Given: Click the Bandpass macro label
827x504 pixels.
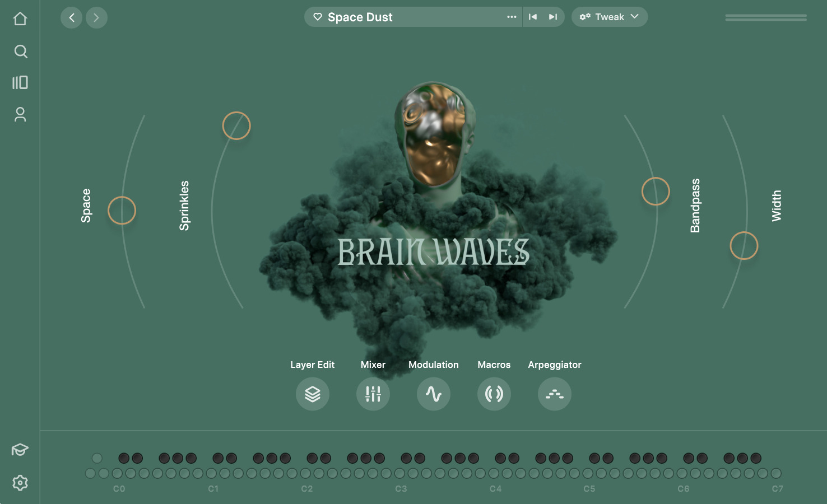Looking at the screenshot, I should click(695, 206).
